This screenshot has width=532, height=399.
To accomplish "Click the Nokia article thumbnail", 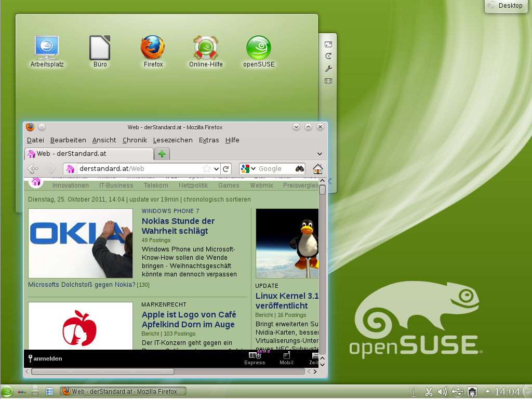I will 81,244.
